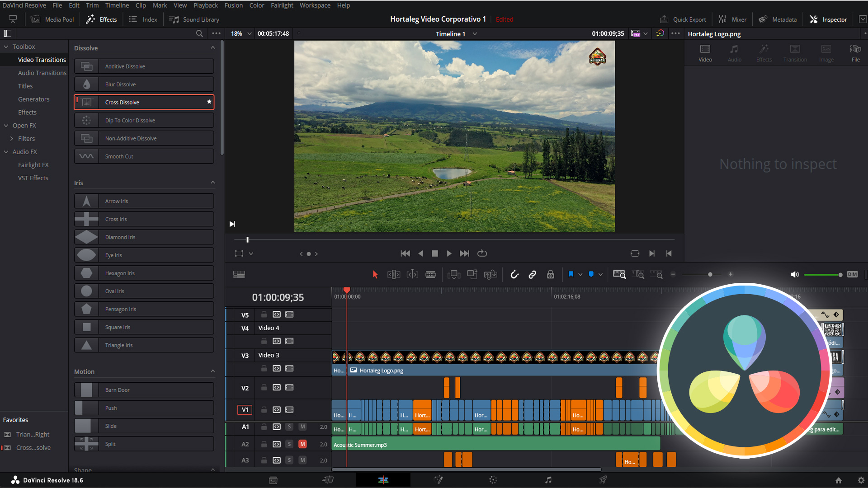868x488 pixels.
Task: Expand the Filters tree item
Action: (12, 139)
